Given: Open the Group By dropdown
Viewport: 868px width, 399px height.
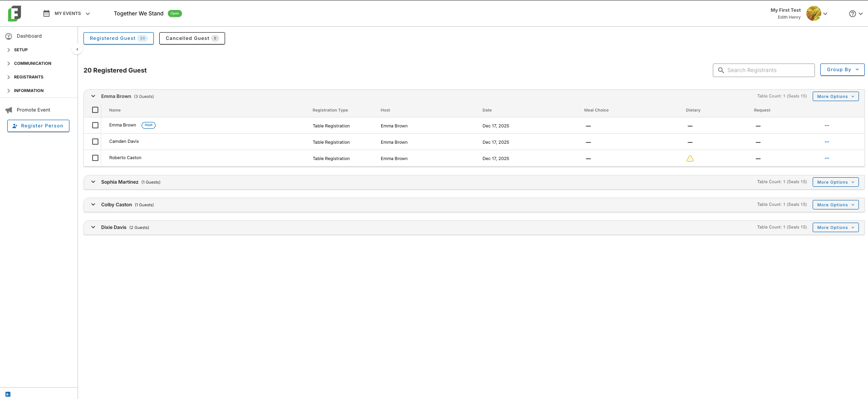Looking at the screenshot, I should pyautogui.click(x=842, y=70).
